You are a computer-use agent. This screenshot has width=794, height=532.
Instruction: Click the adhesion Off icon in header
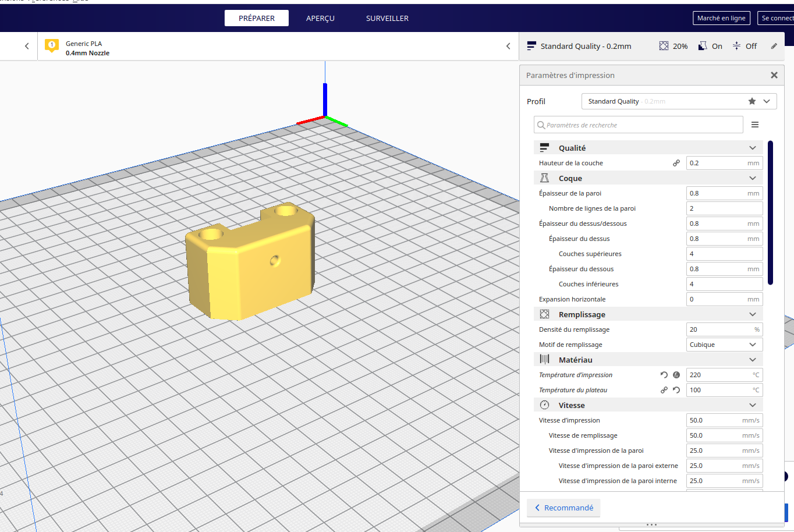pos(736,46)
